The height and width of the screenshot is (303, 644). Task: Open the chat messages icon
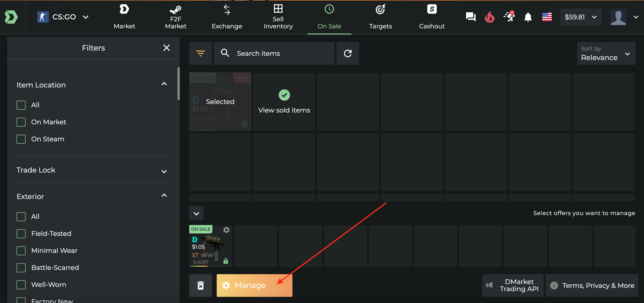[x=471, y=17]
